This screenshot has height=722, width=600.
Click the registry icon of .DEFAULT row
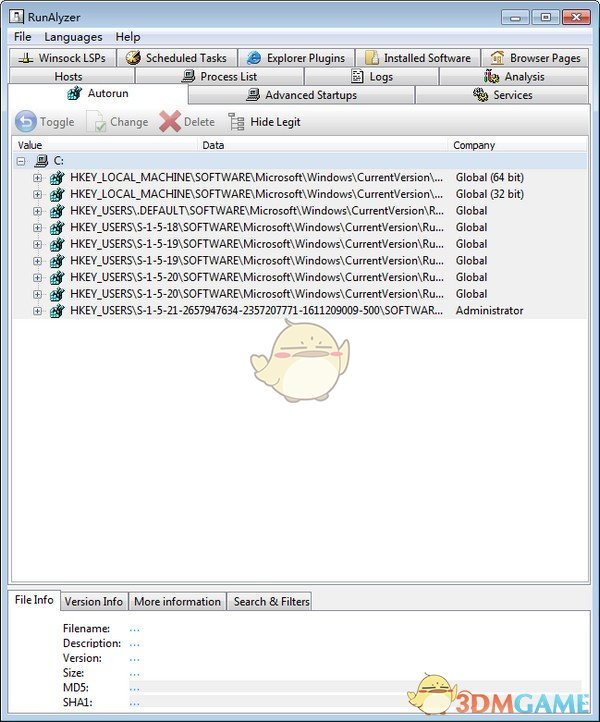[x=57, y=211]
